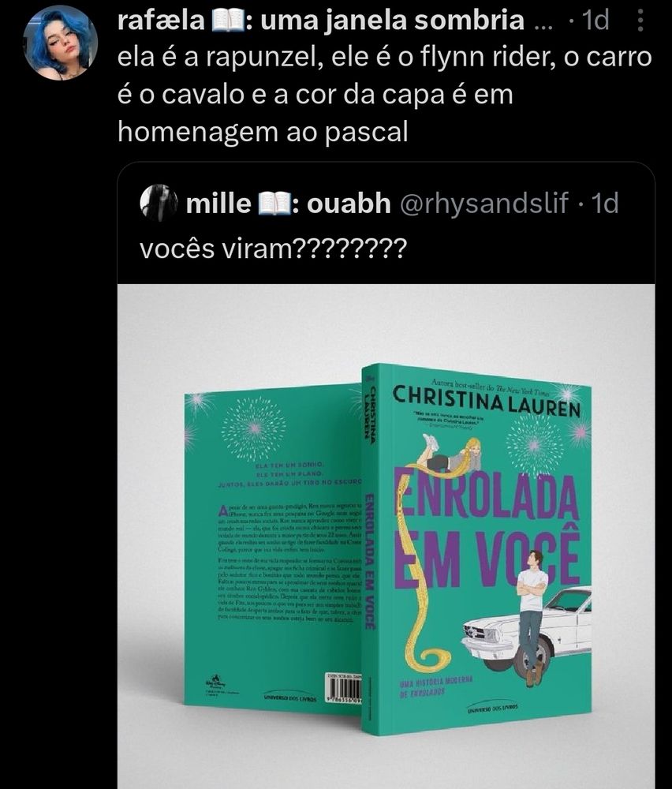Open mille's small profile avatar
This screenshot has height=789, width=672.
click(159, 203)
